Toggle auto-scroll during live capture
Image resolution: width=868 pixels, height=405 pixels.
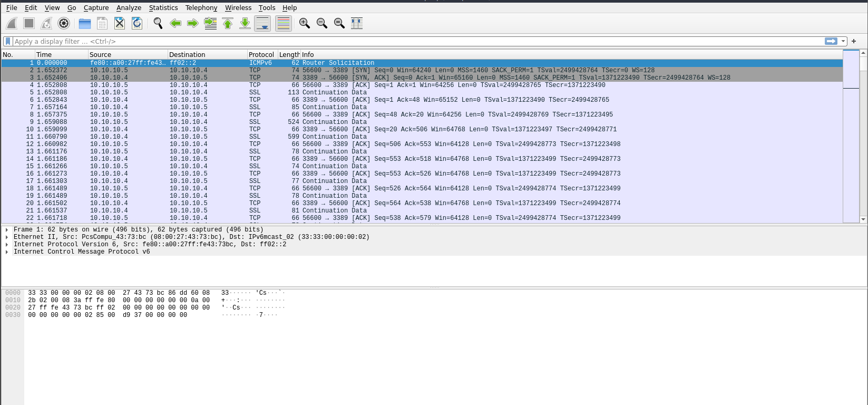262,23
